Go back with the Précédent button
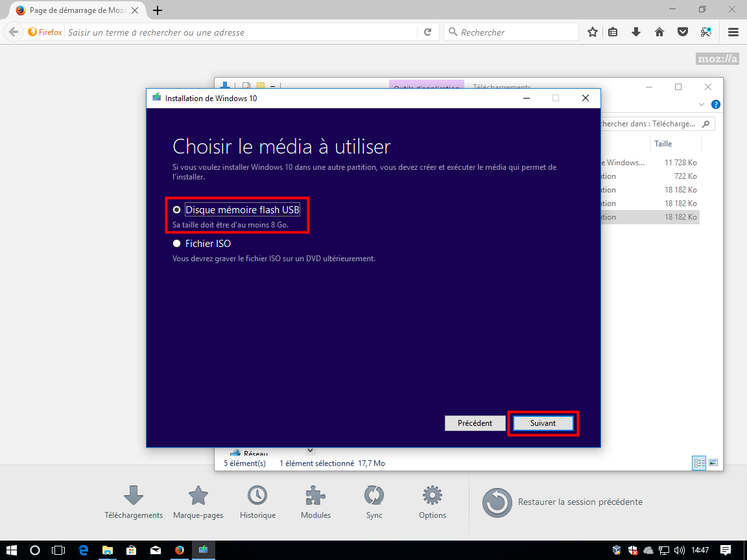The image size is (747, 560). click(x=475, y=423)
